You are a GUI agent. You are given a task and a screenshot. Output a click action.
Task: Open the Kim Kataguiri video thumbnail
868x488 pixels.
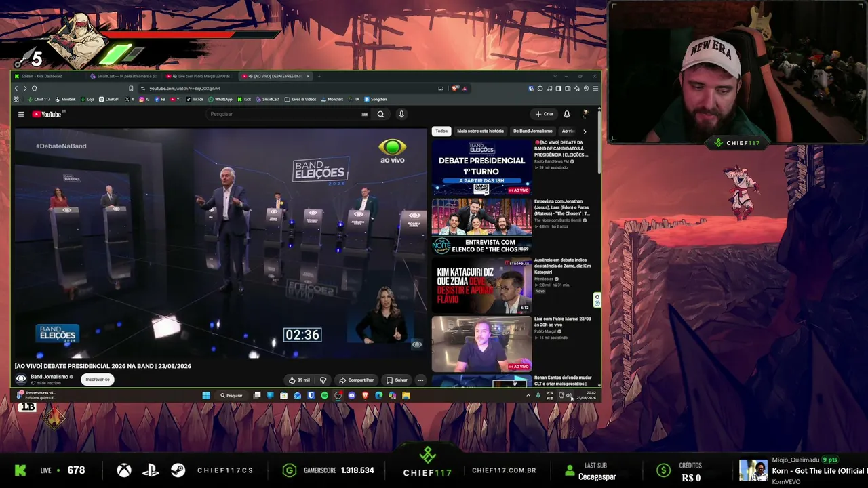tap(481, 285)
